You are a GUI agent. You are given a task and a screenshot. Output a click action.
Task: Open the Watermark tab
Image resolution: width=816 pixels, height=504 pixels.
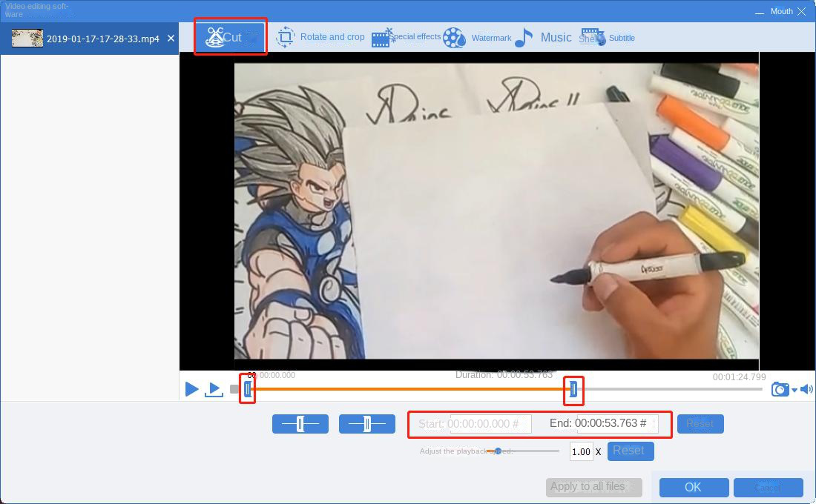click(x=477, y=38)
